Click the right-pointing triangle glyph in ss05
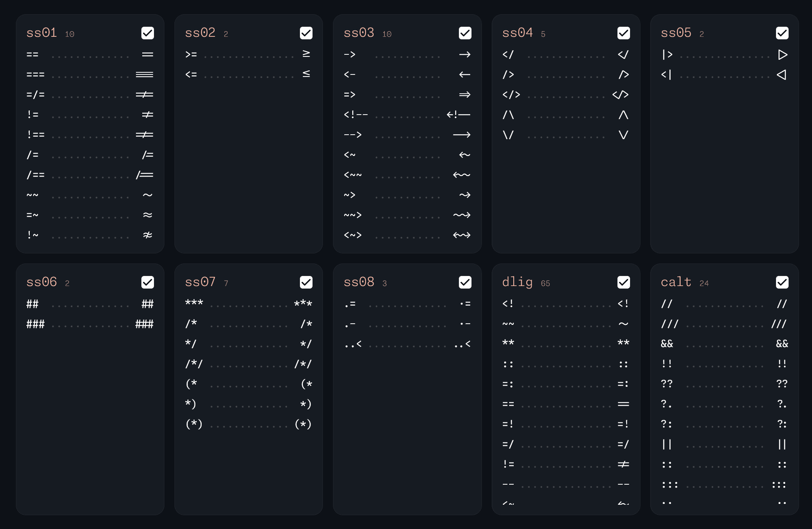Screen dimensions: 812x529 tap(783, 55)
